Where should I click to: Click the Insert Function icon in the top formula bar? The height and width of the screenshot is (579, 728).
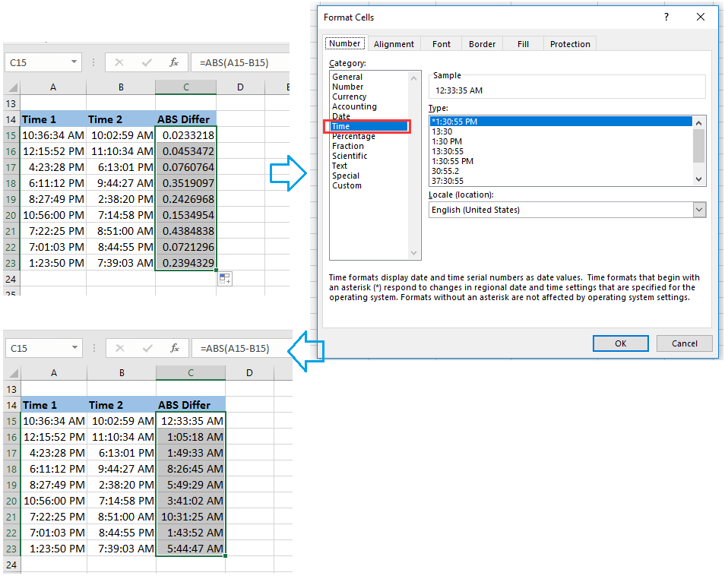pyautogui.click(x=173, y=63)
